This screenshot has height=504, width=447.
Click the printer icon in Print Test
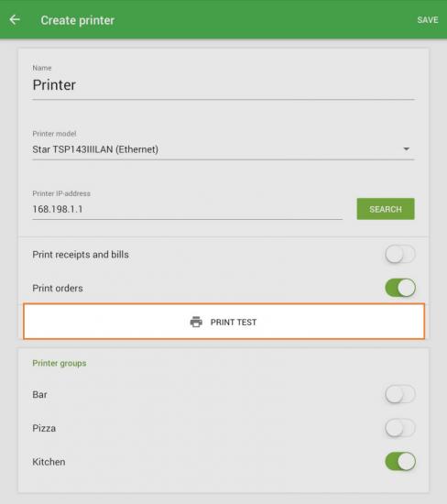(x=196, y=322)
